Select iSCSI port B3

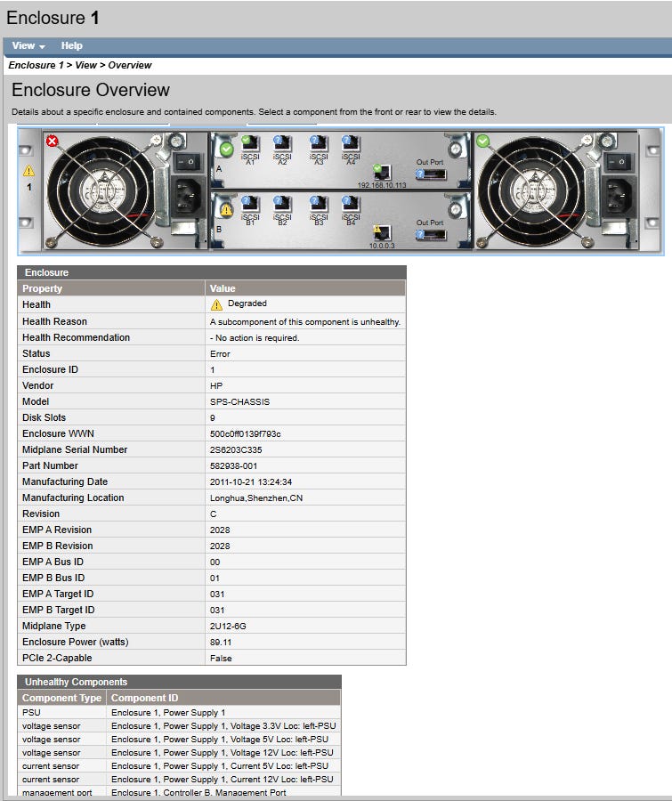pos(319,205)
